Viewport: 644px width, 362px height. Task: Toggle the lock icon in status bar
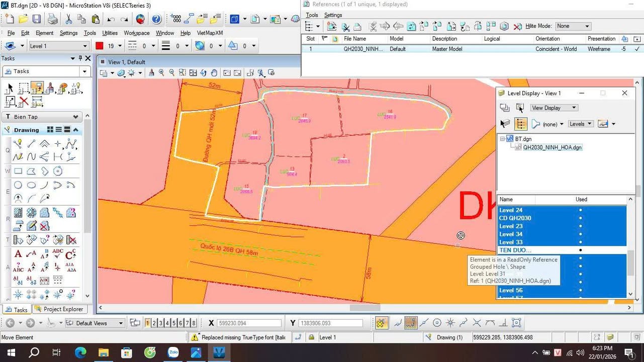[x=311, y=337]
